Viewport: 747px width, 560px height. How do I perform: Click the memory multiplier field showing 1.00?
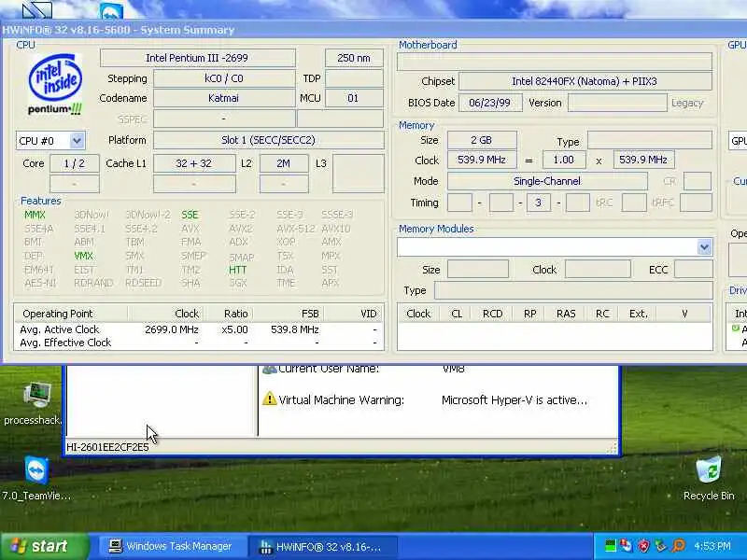click(x=564, y=160)
